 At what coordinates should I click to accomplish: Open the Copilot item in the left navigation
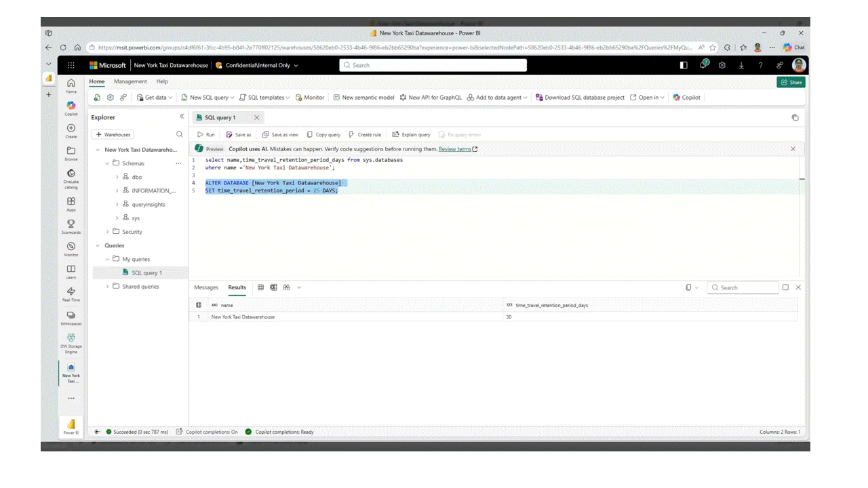coord(71,108)
